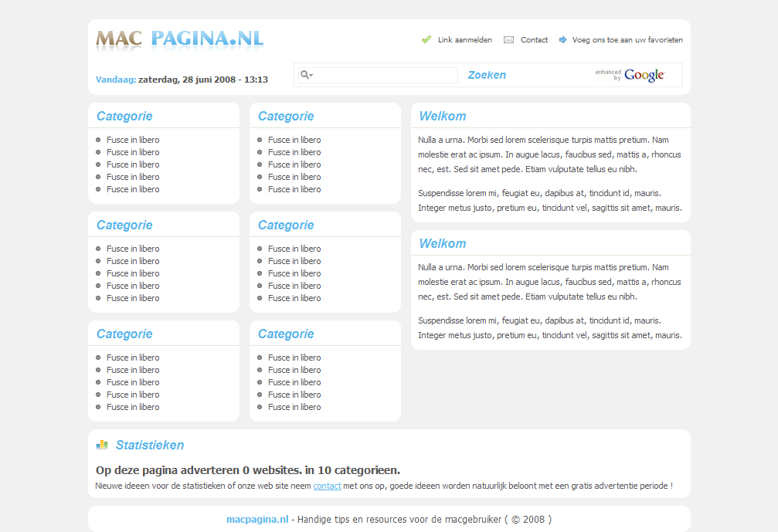
Task: Click the middle-left Categorie heading
Action: point(124,225)
